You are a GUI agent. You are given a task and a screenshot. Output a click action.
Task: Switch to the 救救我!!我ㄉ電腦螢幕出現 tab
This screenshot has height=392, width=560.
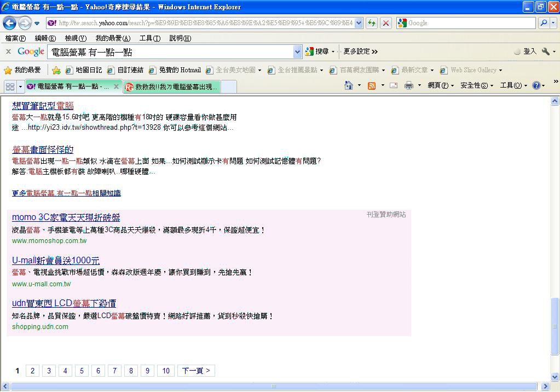tap(172, 87)
